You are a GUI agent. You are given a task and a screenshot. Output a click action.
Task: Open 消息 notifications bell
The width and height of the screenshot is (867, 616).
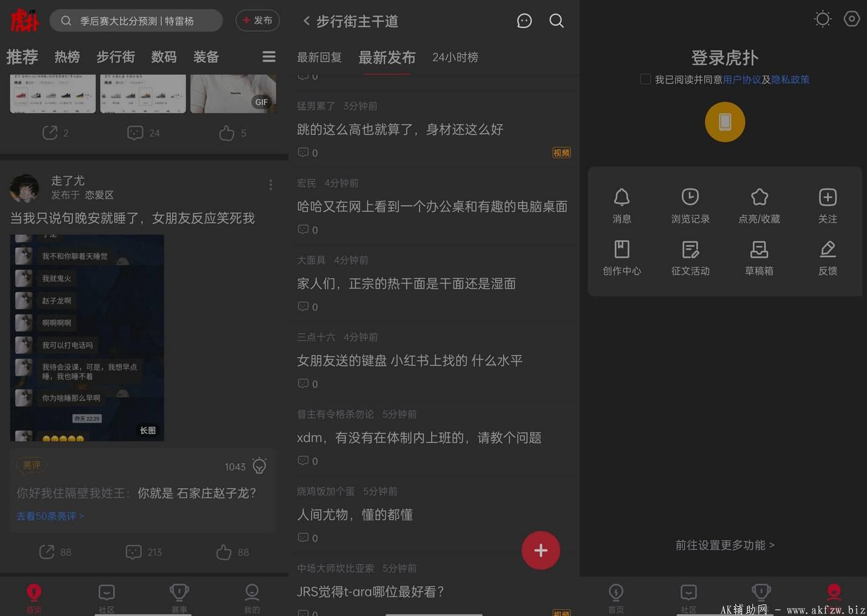pyautogui.click(x=622, y=205)
